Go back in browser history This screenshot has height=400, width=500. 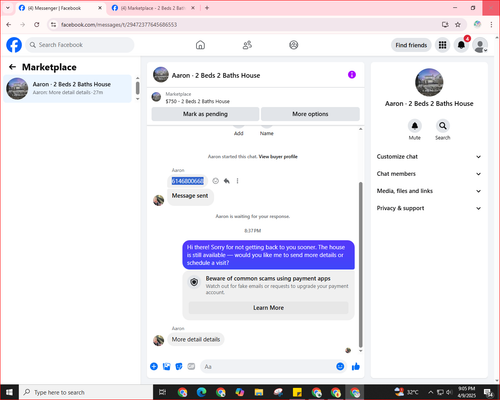[x=9, y=25]
